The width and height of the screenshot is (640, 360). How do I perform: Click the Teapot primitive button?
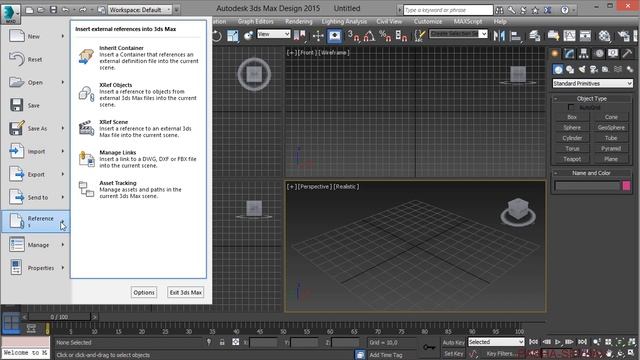pyautogui.click(x=572, y=159)
